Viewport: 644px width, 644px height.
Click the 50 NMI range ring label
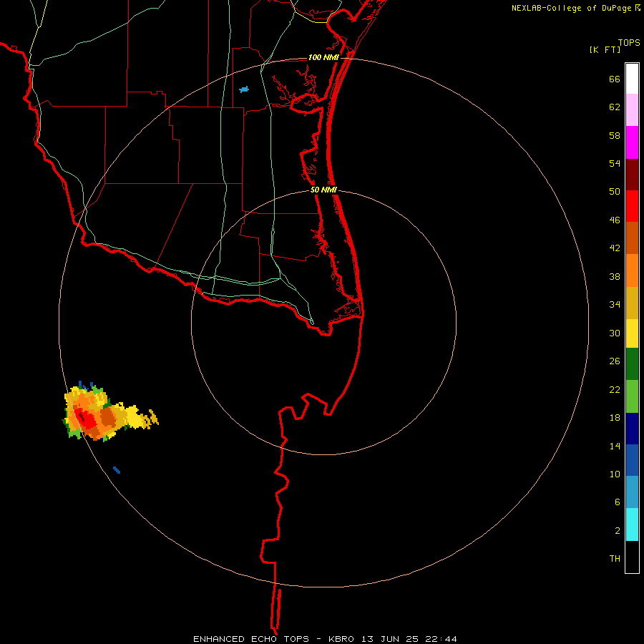[323, 190]
